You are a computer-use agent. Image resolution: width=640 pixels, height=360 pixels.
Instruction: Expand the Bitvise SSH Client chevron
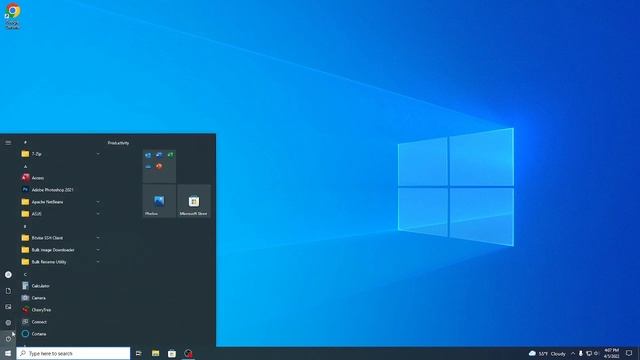98,238
